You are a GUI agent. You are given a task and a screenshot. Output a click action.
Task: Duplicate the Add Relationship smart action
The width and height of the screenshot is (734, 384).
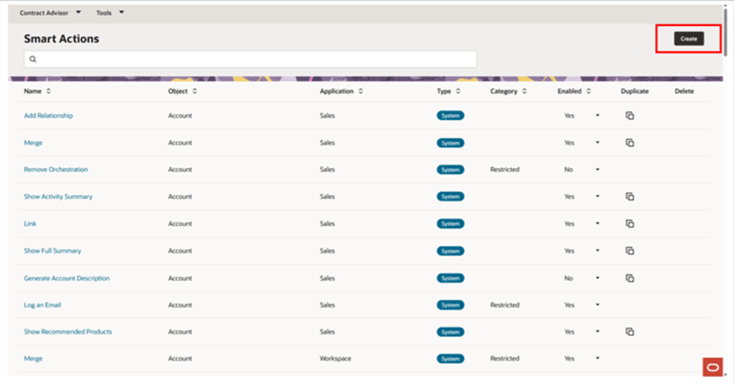tap(630, 116)
